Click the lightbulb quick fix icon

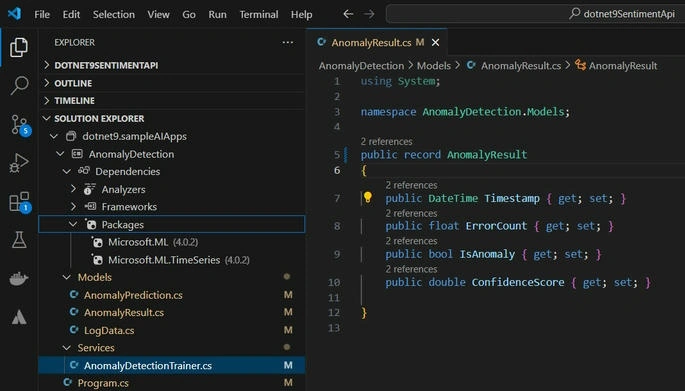(368, 197)
